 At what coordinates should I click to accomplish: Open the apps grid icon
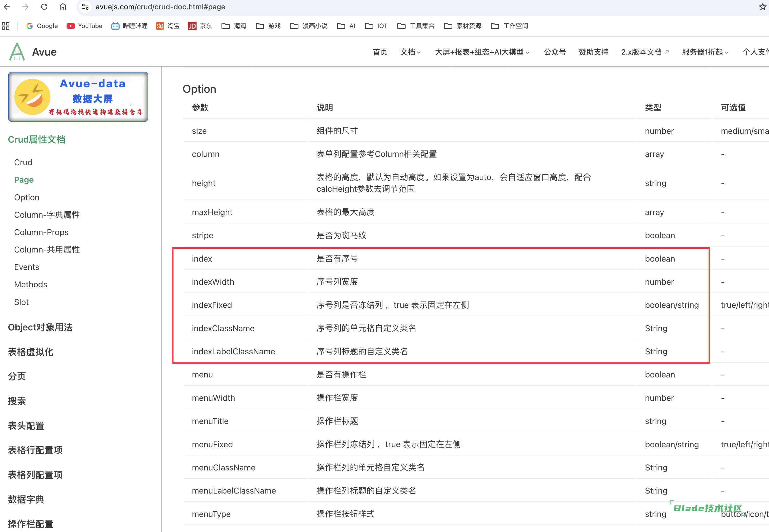coord(6,26)
